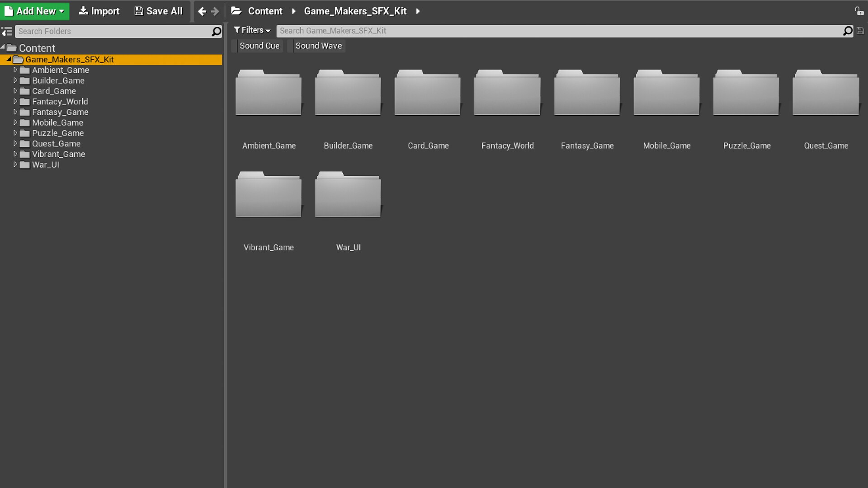Screen dimensions: 868x488
Task: Click the forward navigation arrow
Action: [216, 11]
